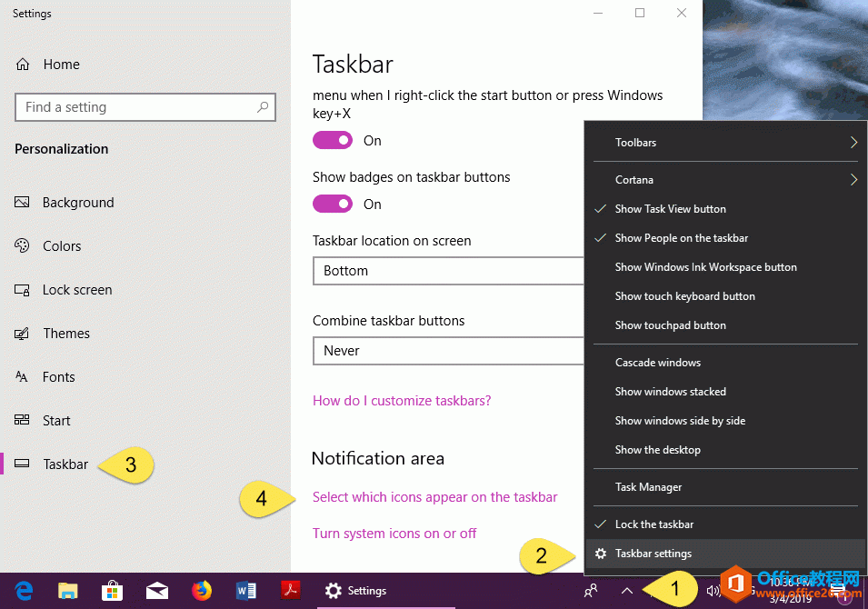Click the People icon in the taskbar

click(592, 591)
